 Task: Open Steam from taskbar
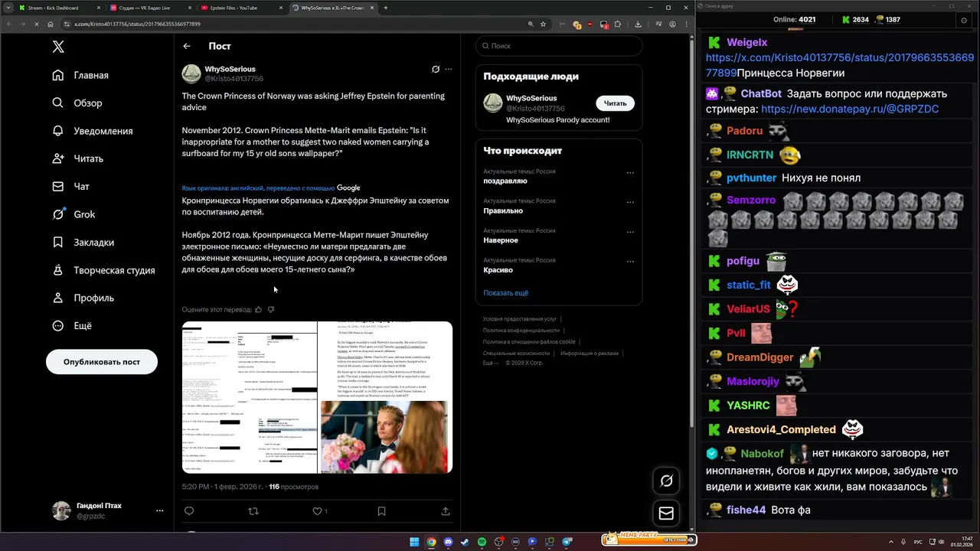click(465, 542)
